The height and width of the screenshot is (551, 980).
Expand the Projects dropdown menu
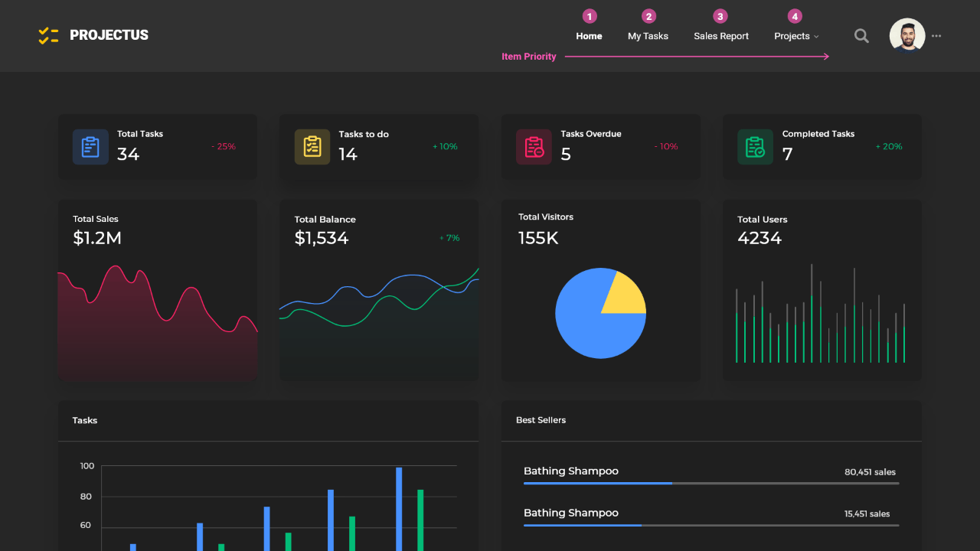pos(796,36)
